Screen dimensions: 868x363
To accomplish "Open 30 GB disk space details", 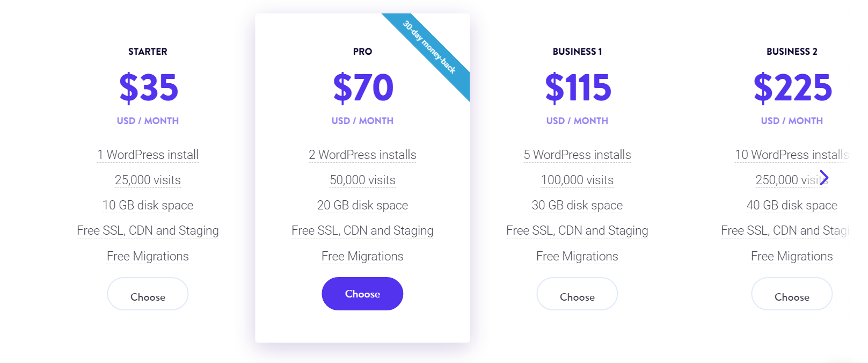I will pos(577,205).
